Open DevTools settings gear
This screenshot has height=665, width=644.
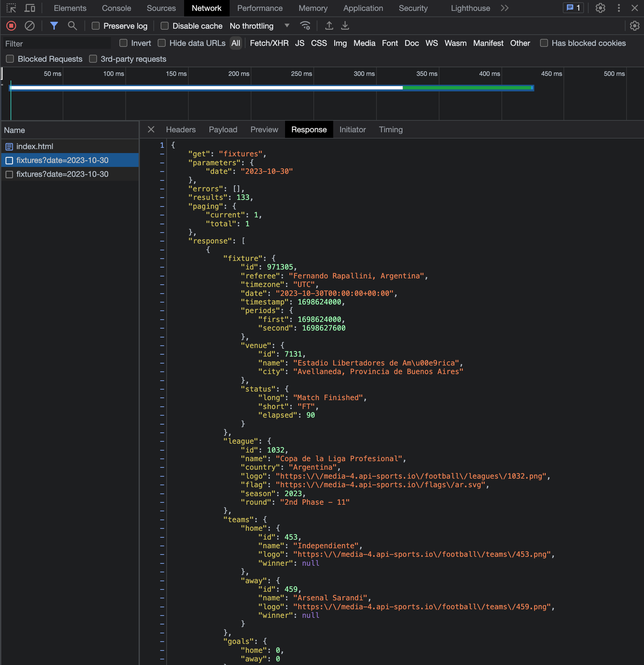tap(600, 8)
